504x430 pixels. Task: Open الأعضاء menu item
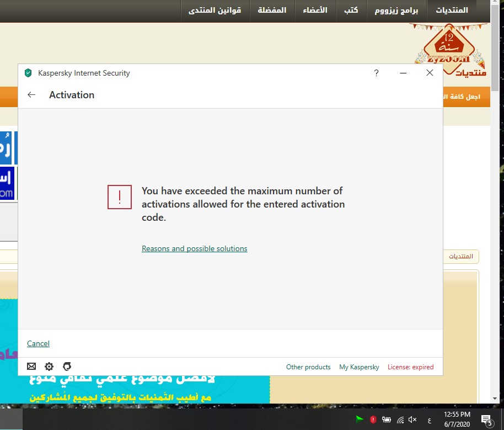(315, 10)
